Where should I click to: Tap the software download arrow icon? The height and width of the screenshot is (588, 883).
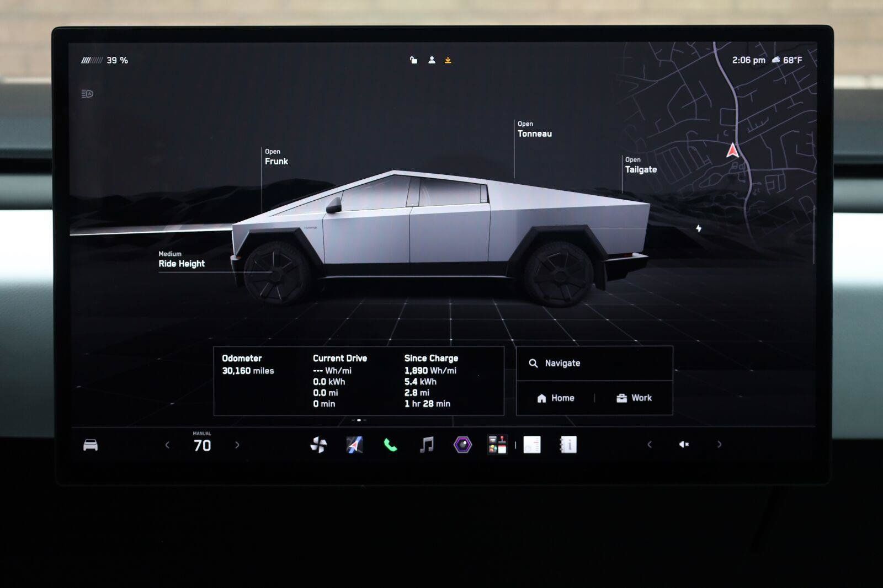pos(448,60)
